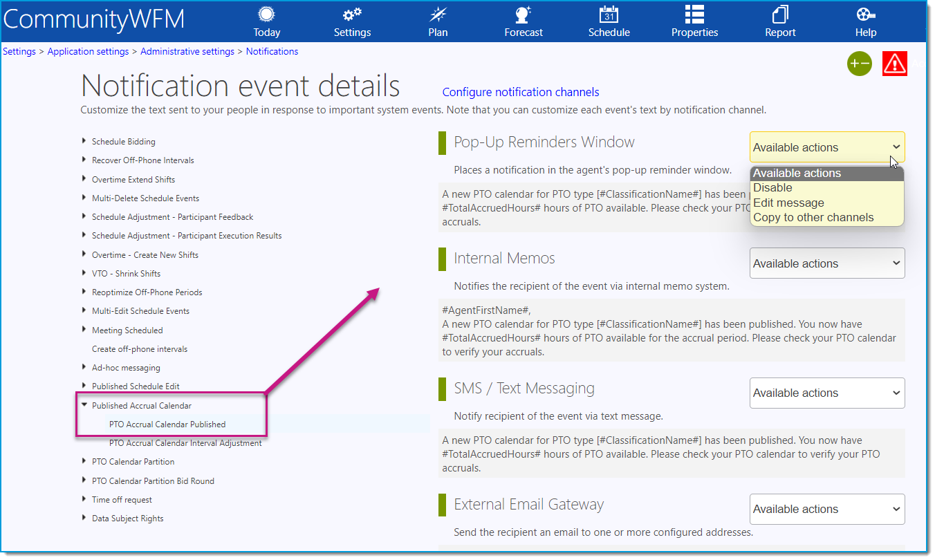Open Available actions dropdown for Pop-Up Reminders Window
The width and height of the screenshot is (935, 560).
pos(827,147)
